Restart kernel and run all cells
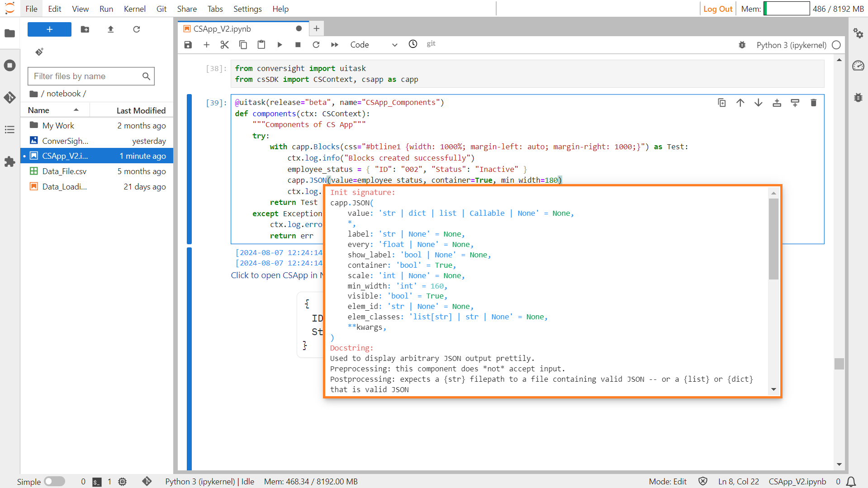 [x=335, y=45]
